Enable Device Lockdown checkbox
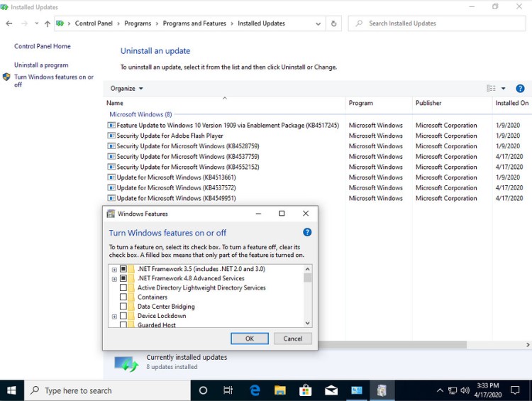The image size is (532, 401). click(123, 316)
